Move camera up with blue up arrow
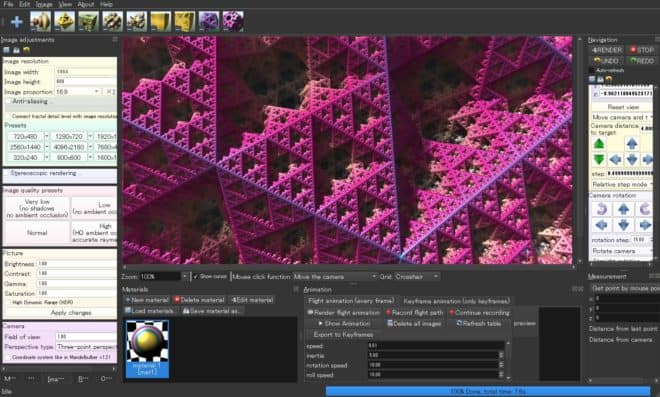The width and height of the screenshot is (660, 397). (632, 144)
